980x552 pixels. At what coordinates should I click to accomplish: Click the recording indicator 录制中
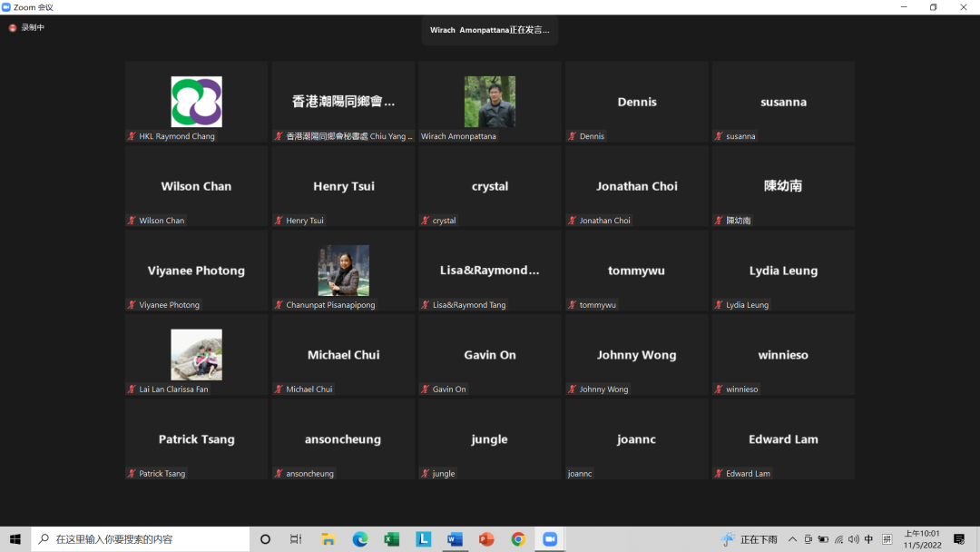[x=27, y=27]
